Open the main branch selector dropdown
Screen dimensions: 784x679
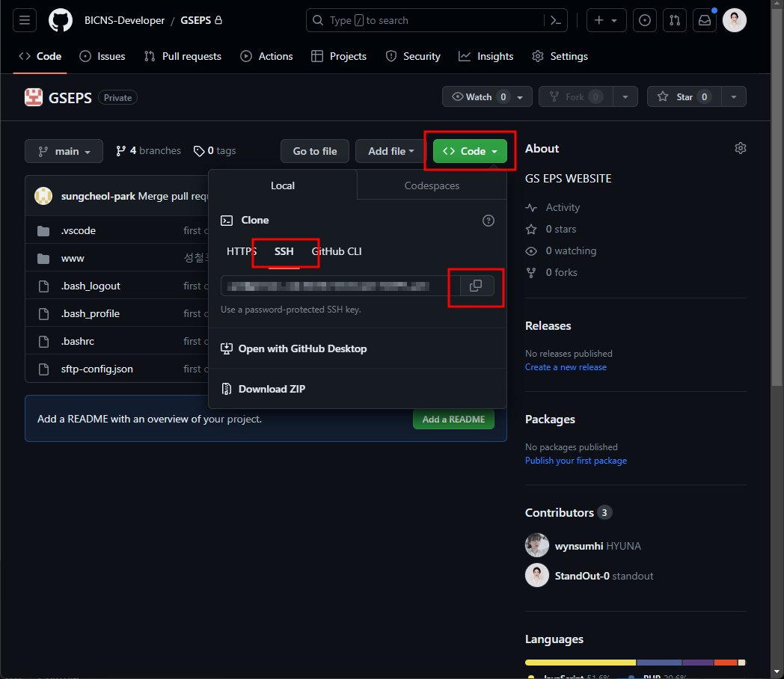click(64, 151)
